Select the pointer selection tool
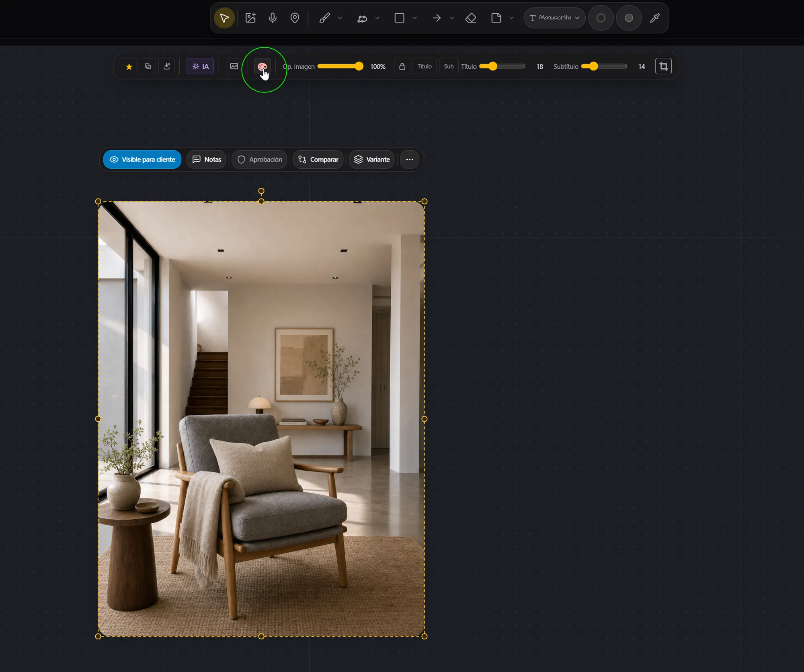This screenshot has width=804, height=672. [224, 18]
